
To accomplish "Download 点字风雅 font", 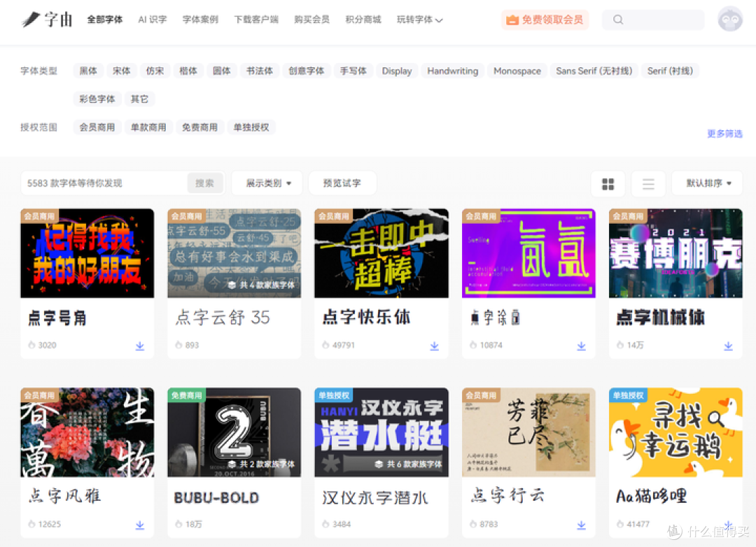I will (x=140, y=525).
